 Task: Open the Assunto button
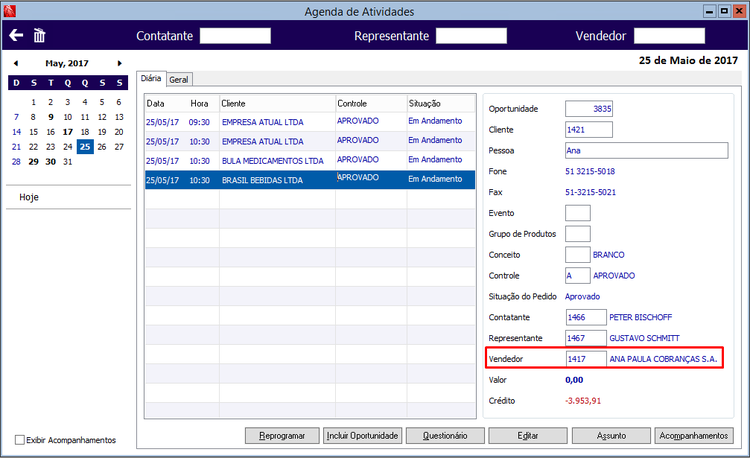click(611, 436)
